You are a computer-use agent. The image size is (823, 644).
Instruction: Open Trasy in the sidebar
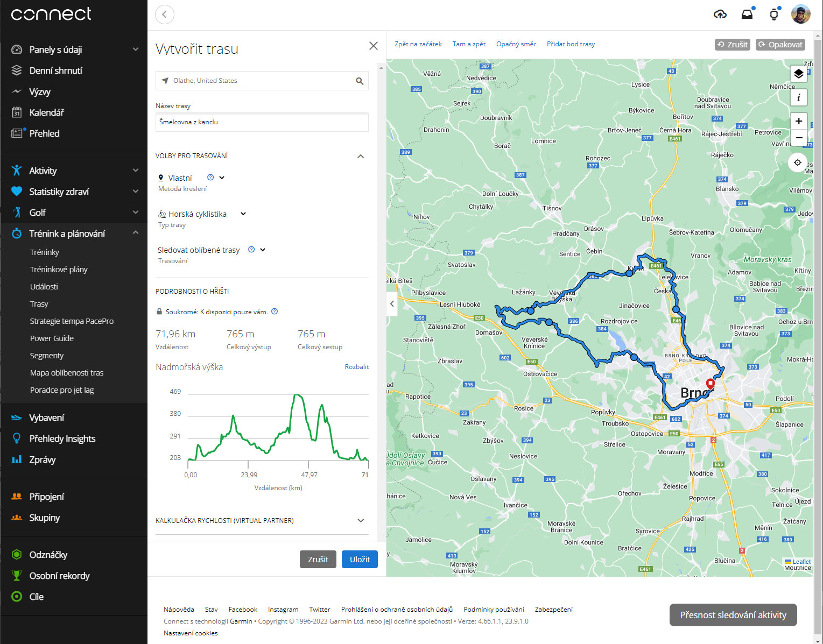click(x=39, y=304)
